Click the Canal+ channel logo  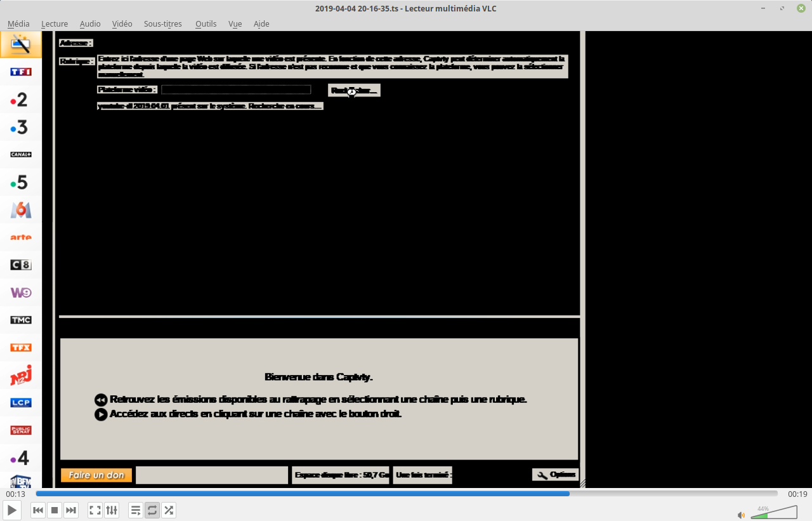click(x=20, y=154)
